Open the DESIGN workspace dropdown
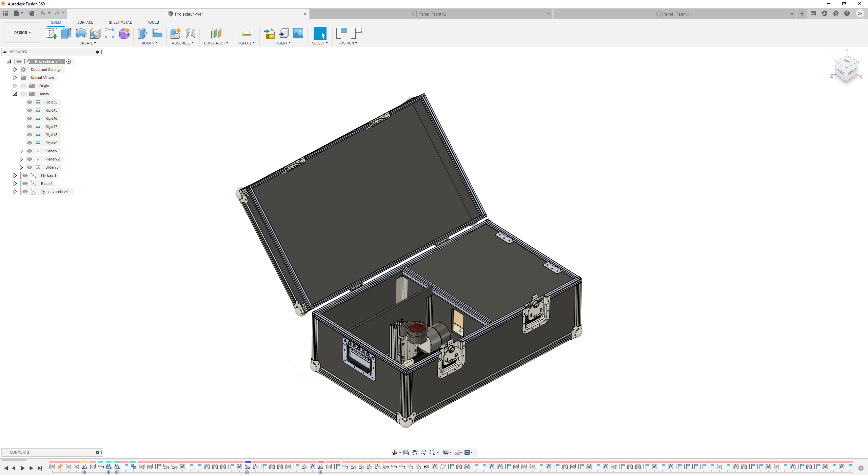 pos(22,33)
